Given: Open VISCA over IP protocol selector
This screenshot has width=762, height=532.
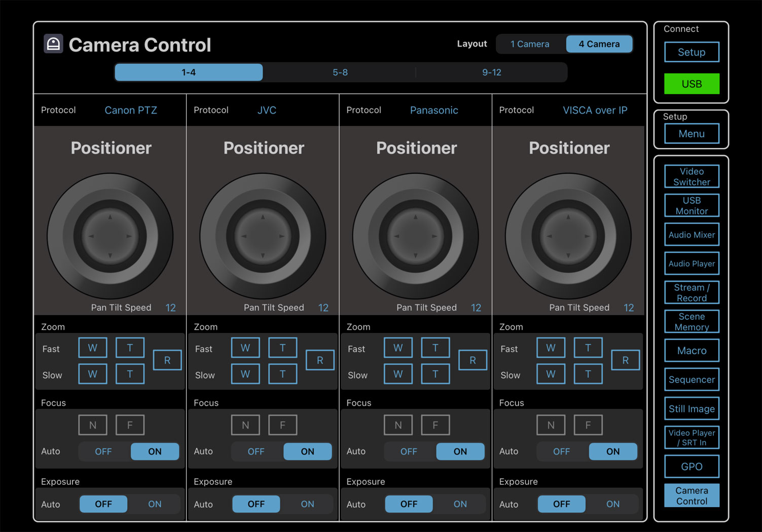Looking at the screenshot, I should pos(595,110).
